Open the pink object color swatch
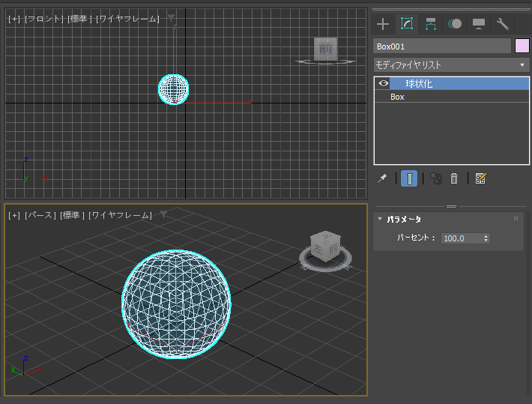 coord(522,46)
